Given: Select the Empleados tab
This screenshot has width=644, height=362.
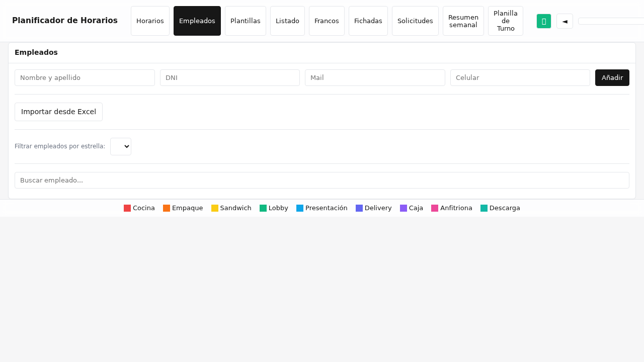Looking at the screenshot, I should (197, 21).
